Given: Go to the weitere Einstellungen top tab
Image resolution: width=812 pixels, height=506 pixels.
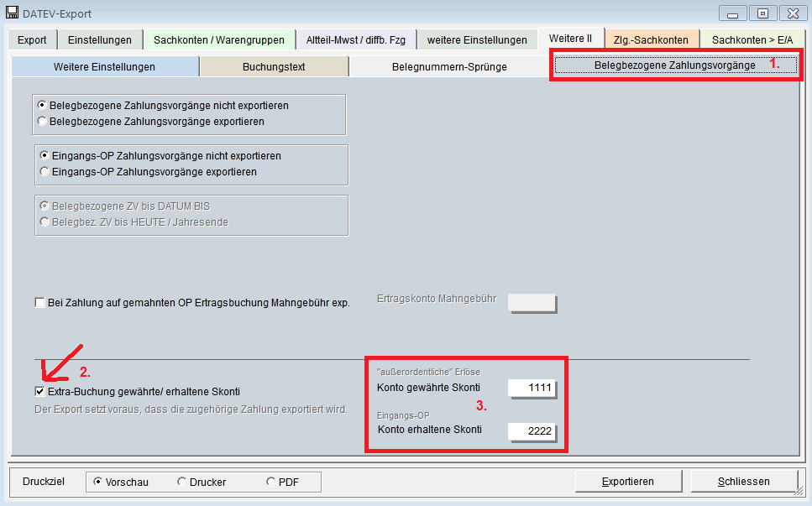Looking at the screenshot, I should (x=477, y=39).
